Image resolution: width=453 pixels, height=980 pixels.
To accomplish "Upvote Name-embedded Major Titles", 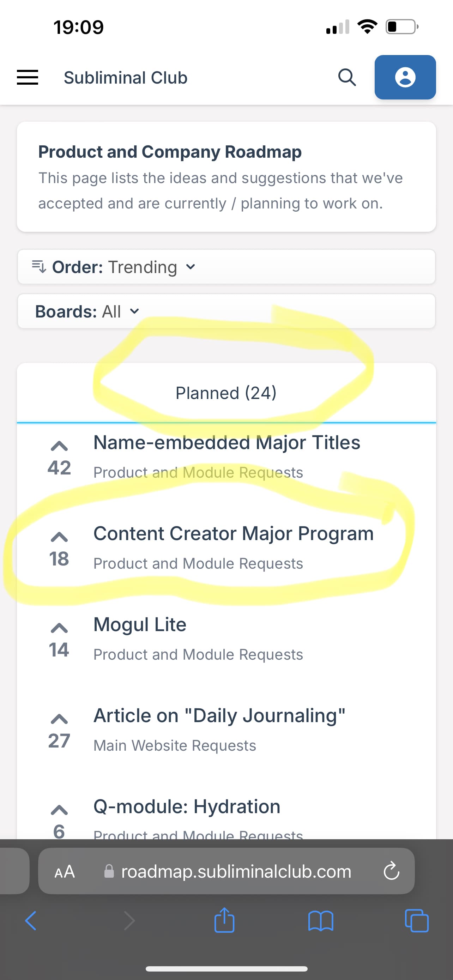I will point(59,446).
